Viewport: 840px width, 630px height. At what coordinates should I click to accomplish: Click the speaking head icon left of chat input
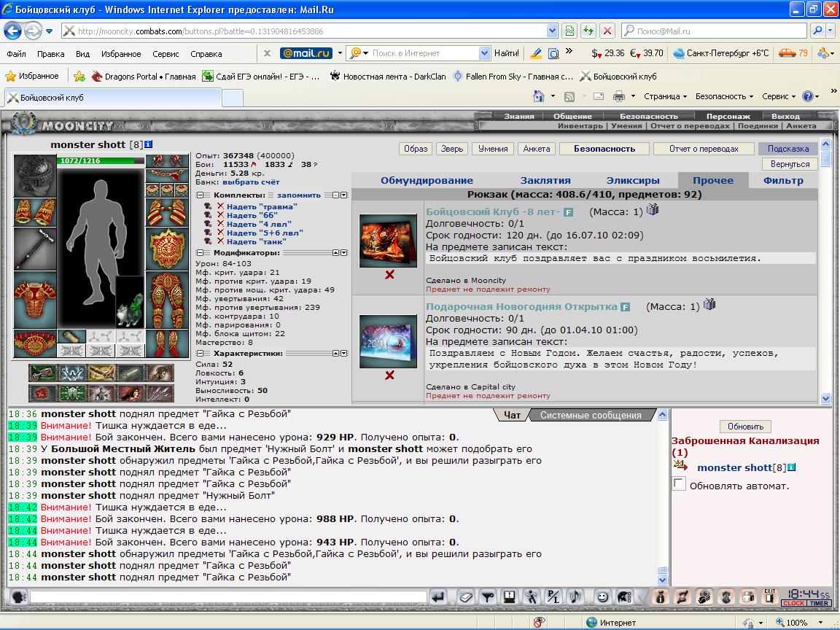tap(19, 596)
